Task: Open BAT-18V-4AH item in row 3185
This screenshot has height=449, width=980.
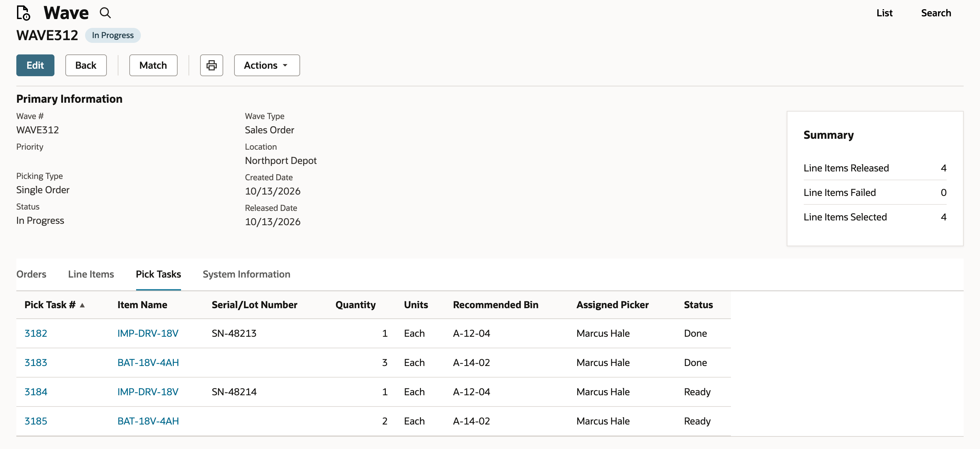Action: [148, 421]
